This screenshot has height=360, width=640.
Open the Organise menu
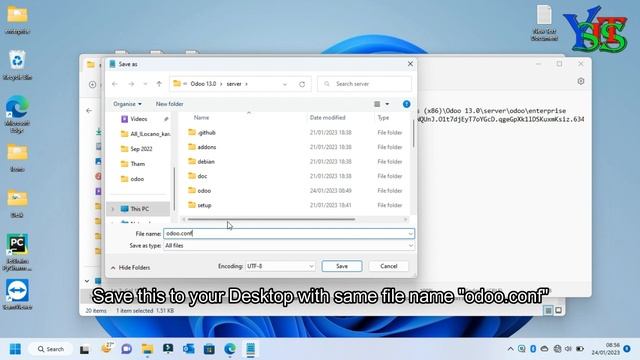click(127, 104)
